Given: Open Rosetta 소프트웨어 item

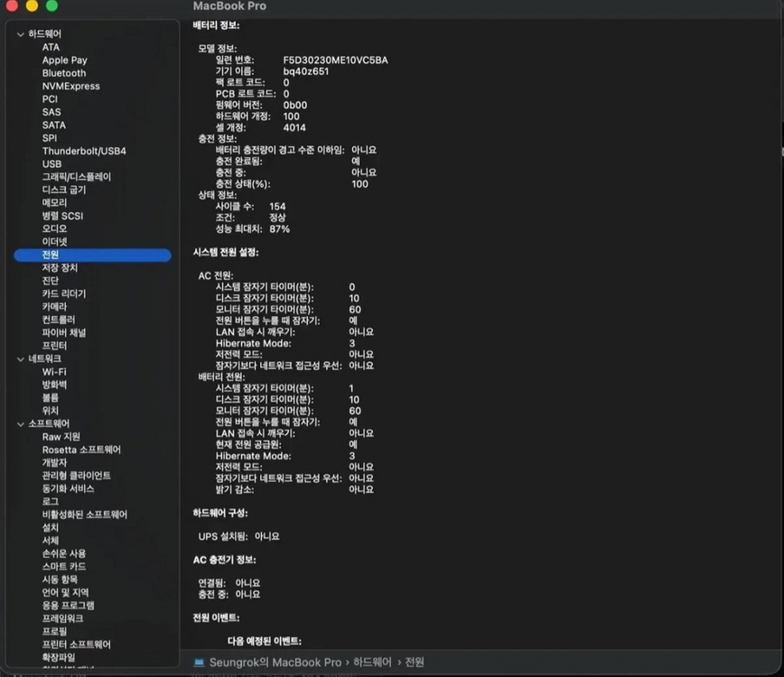Looking at the screenshot, I should [81, 450].
